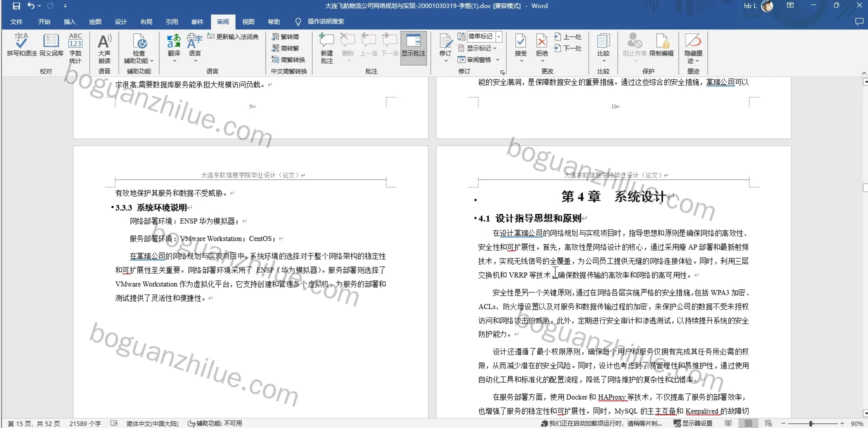Go to next comment 下一条
The width and height of the screenshot is (868, 428).
click(390, 45)
